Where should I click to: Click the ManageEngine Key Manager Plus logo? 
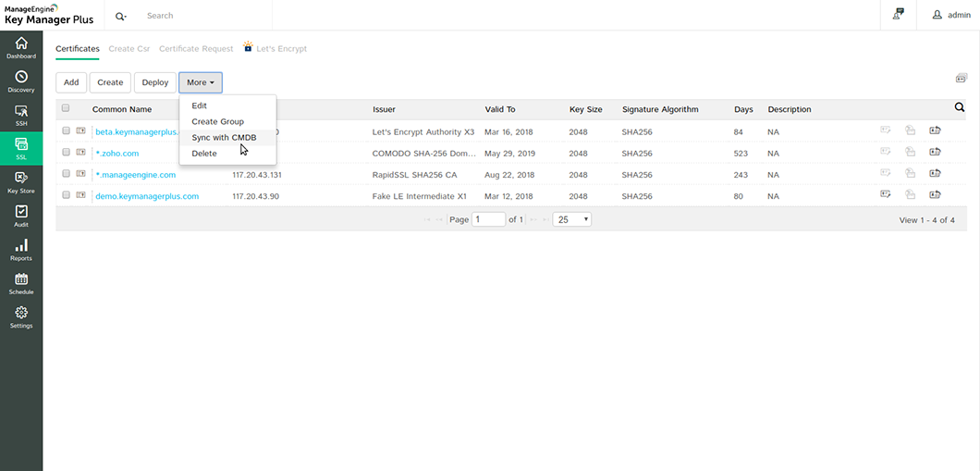pyautogui.click(x=49, y=15)
